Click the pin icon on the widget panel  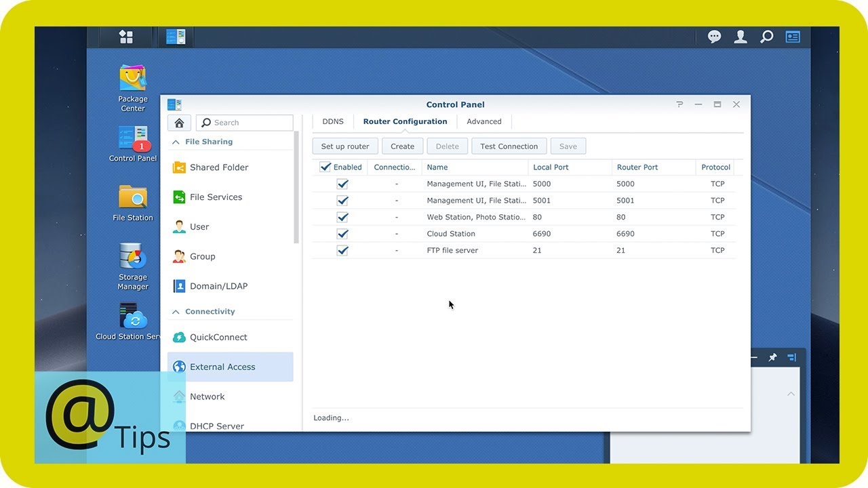[772, 357]
